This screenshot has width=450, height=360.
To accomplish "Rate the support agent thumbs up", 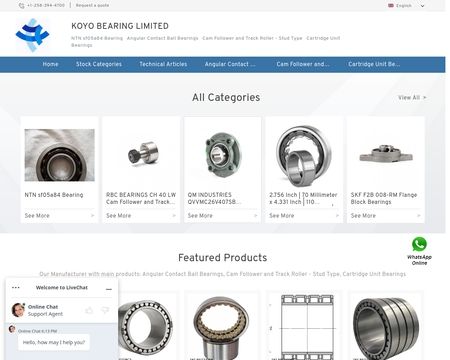I will (x=89, y=311).
